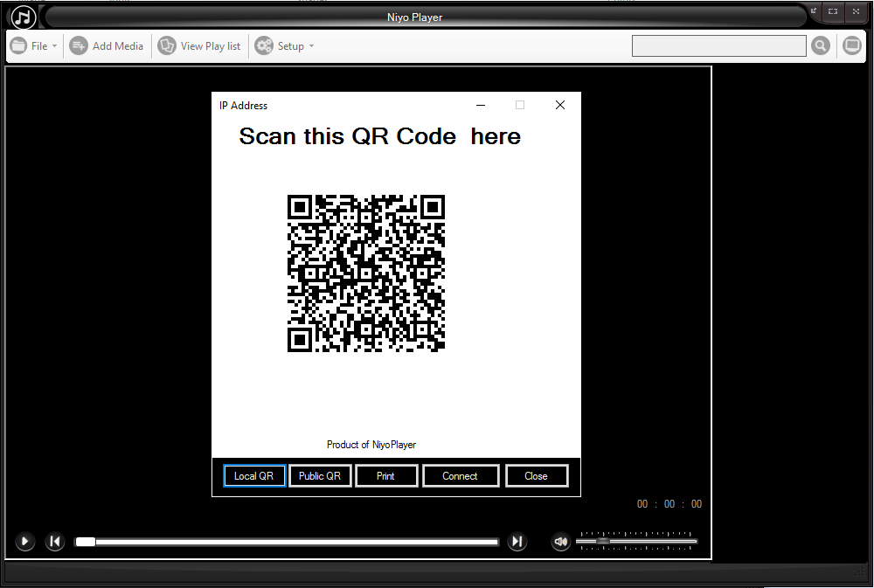
Task: Click the View Play list icon
Action: (167, 45)
